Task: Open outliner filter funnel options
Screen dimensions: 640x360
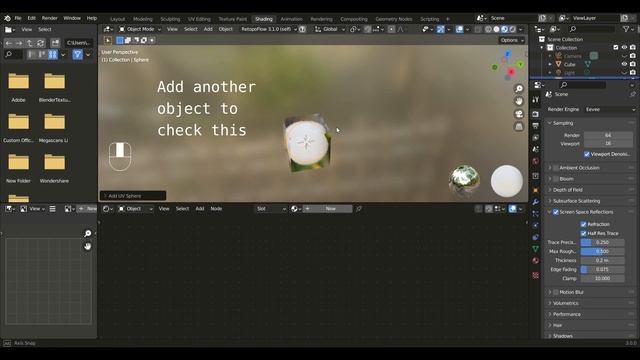Action: tap(626, 29)
